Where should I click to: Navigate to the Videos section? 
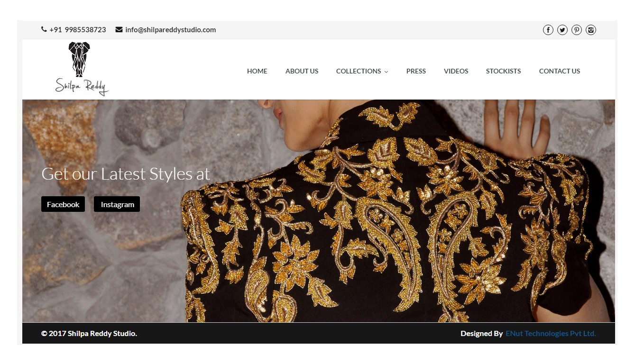tap(456, 71)
